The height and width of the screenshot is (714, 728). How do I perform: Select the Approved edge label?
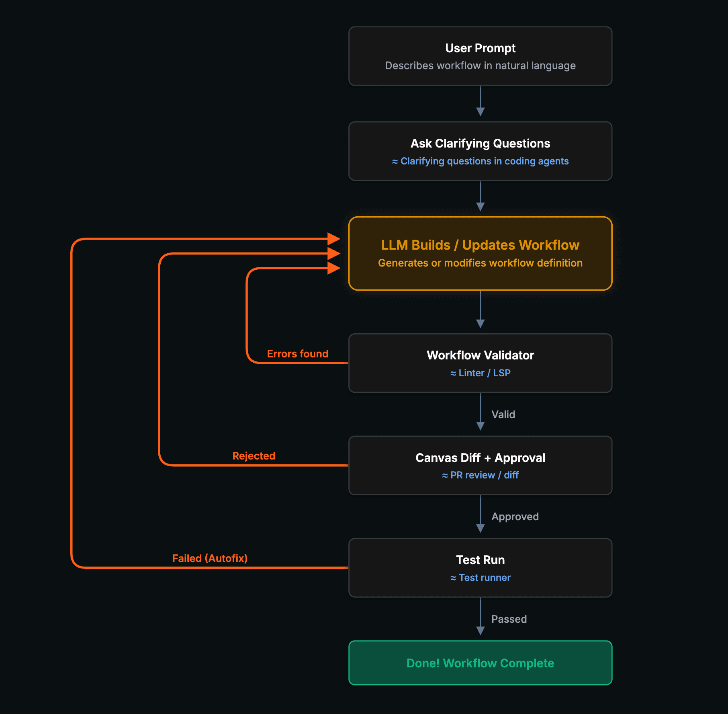pyautogui.click(x=515, y=517)
